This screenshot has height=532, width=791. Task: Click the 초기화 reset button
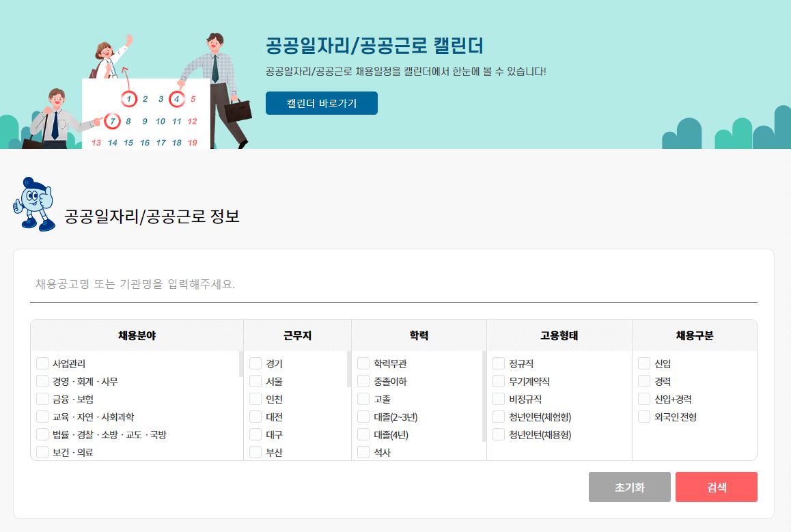point(629,486)
